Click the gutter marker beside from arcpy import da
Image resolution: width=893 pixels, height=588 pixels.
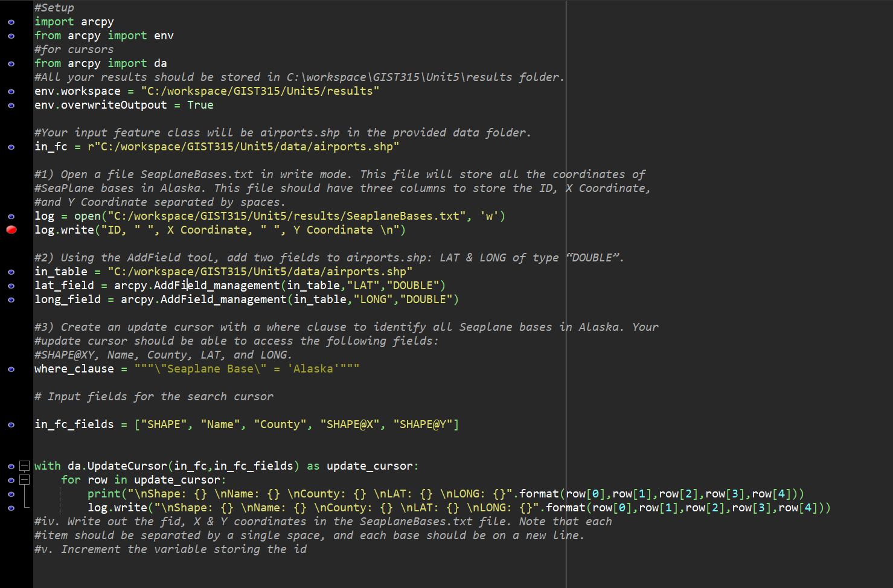[x=11, y=63]
